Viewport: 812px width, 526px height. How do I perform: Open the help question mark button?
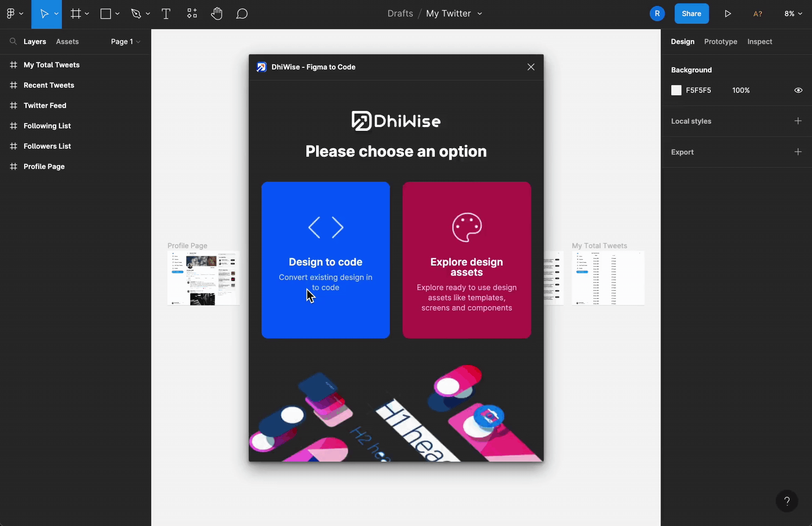click(x=787, y=501)
